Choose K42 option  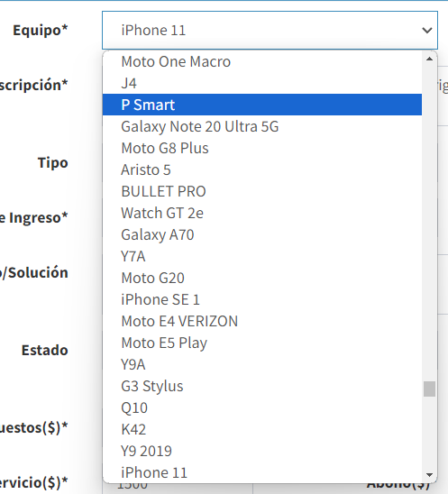click(262, 429)
